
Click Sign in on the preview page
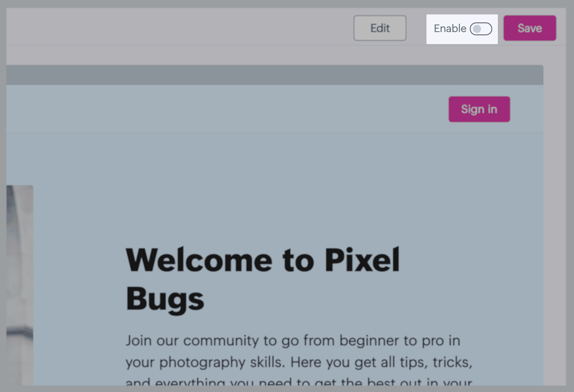tap(479, 109)
